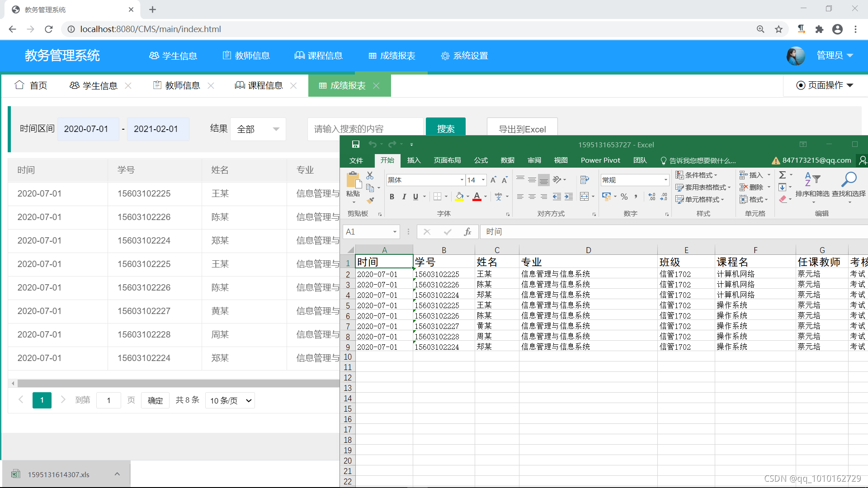Click the table horizontal scrollbar

click(178, 384)
